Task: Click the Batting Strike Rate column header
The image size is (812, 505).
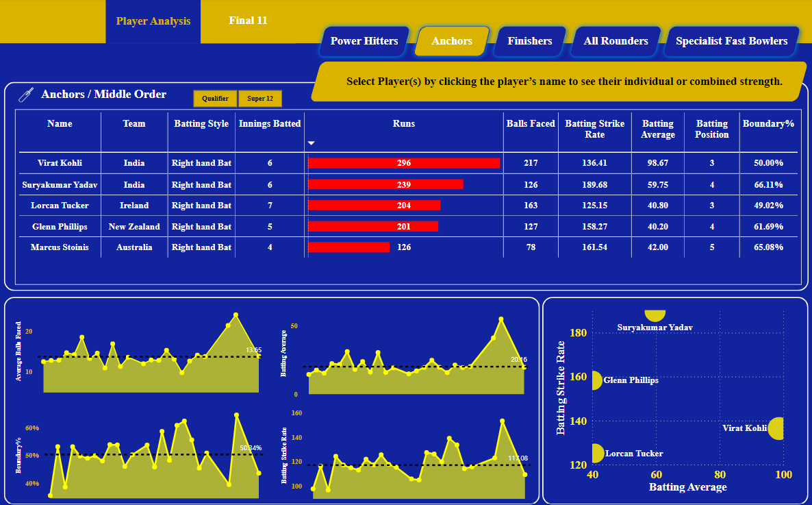Action: [x=594, y=129]
